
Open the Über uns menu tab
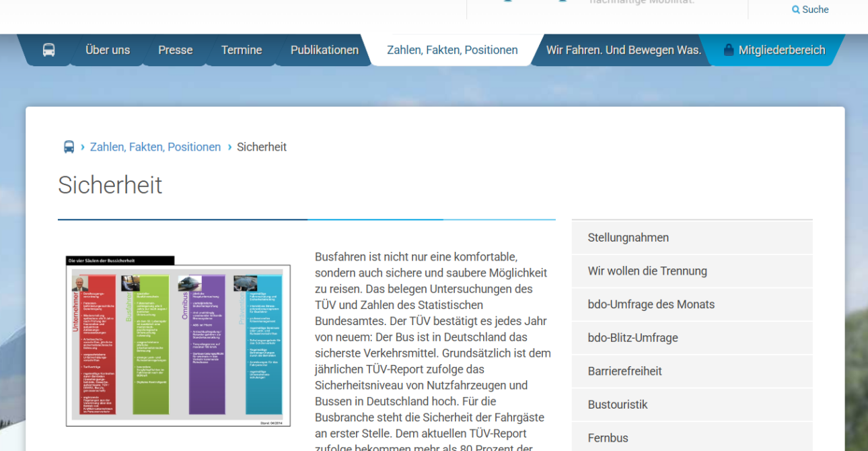[108, 50]
